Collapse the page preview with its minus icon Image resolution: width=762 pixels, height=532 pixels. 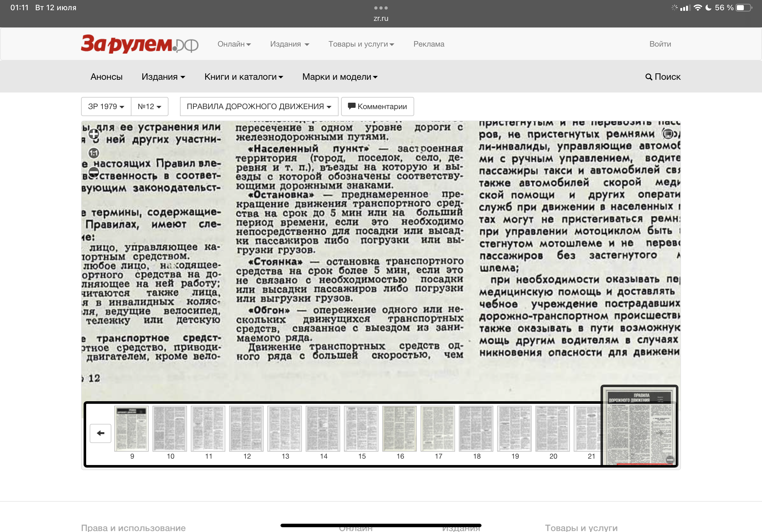(x=669, y=460)
